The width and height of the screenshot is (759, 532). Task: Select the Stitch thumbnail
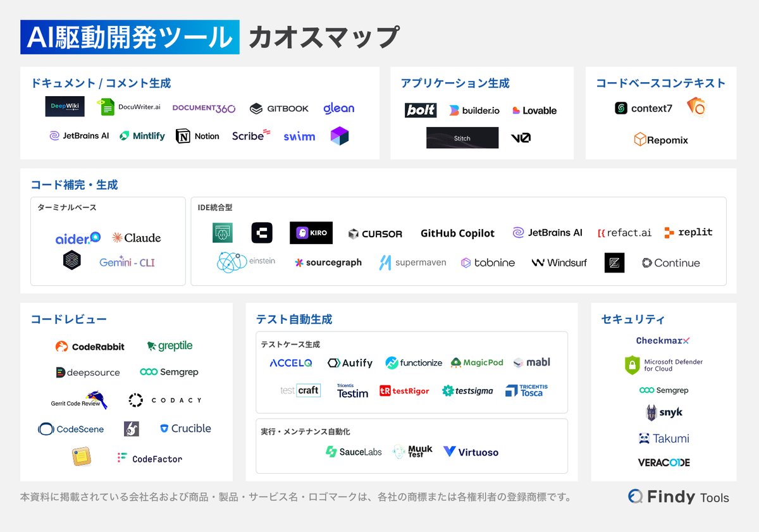pyautogui.click(x=462, y=138)
